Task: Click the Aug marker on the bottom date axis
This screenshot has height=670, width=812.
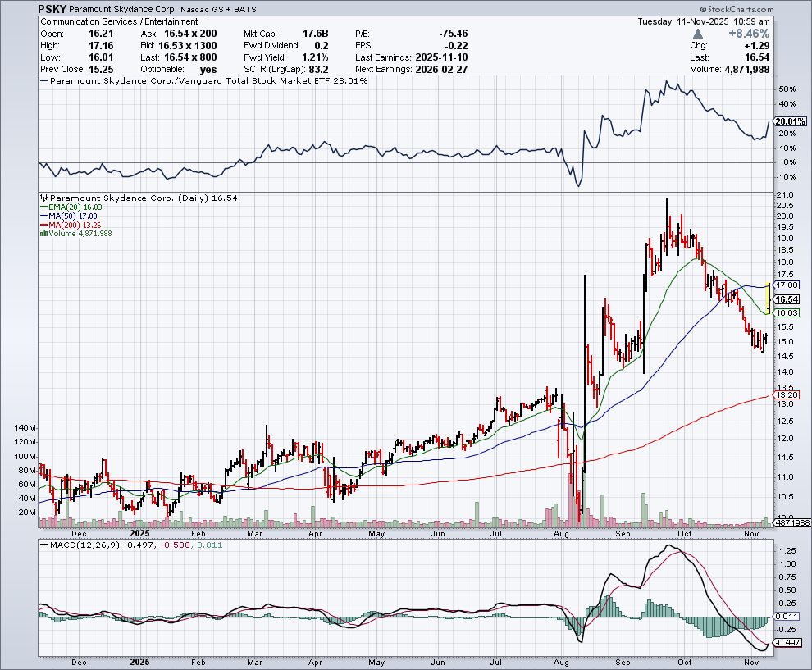Action: point(562,660)
